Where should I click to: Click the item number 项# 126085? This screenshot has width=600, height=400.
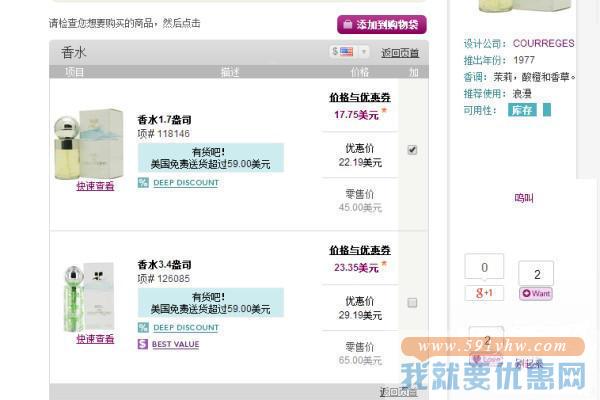[x=164, y=278]
